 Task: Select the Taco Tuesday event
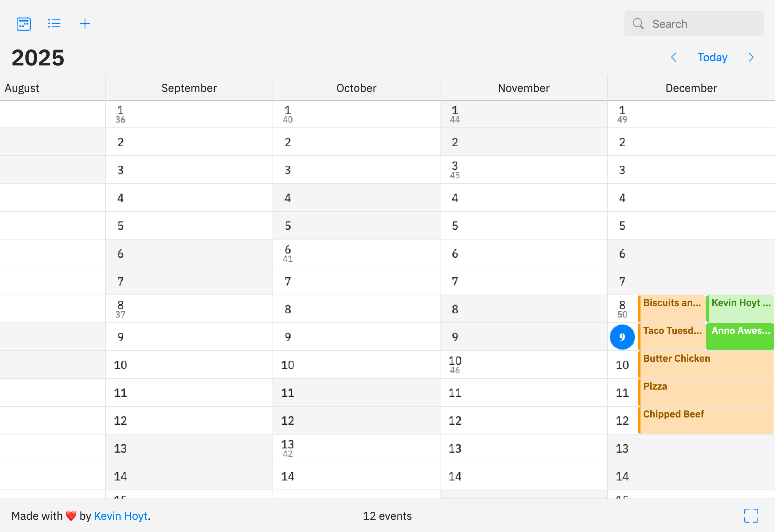[x=672, y=336]
